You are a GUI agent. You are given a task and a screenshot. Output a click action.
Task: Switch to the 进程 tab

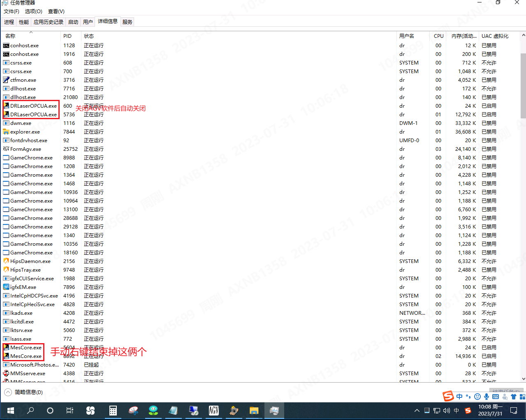[9, 22]
